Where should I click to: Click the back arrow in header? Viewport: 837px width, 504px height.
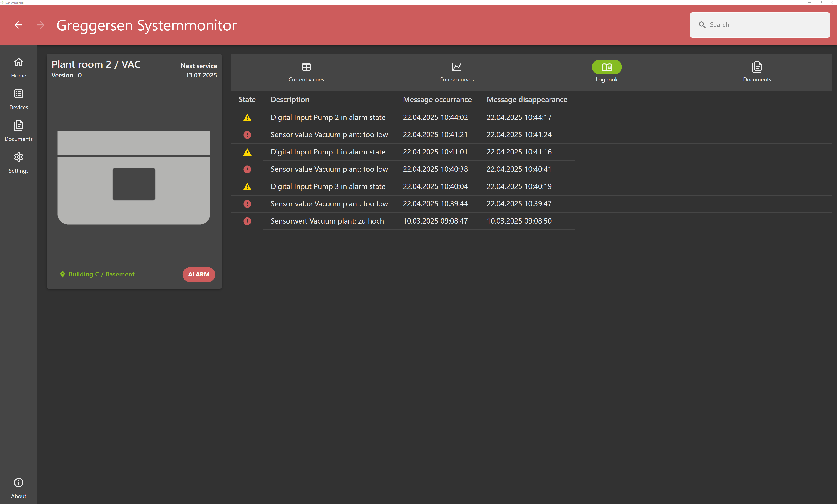coord(18,25)
